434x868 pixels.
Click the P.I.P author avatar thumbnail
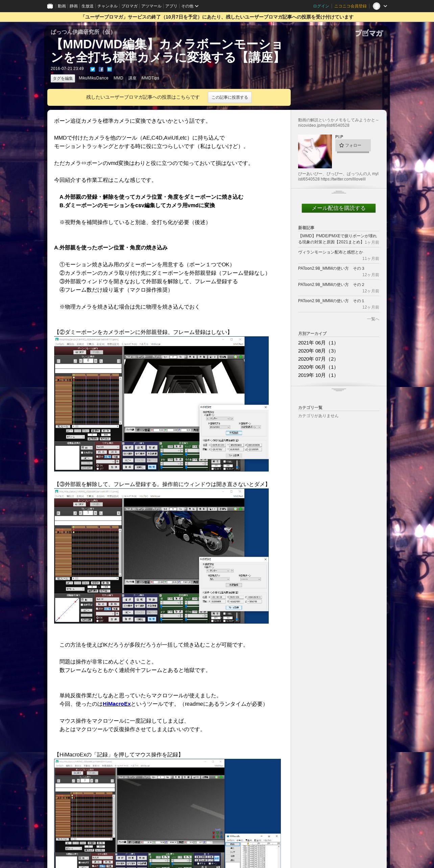pyautogui.click(x=315, y=151)
